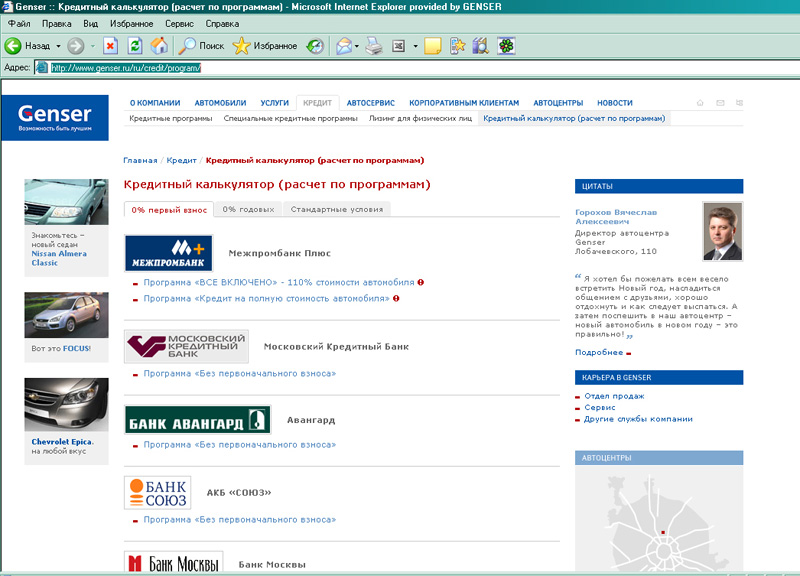This screenshot has height=576, width=800.
Task: Click the Internet Explorer title bar icon
Action: tap(7, 7)
